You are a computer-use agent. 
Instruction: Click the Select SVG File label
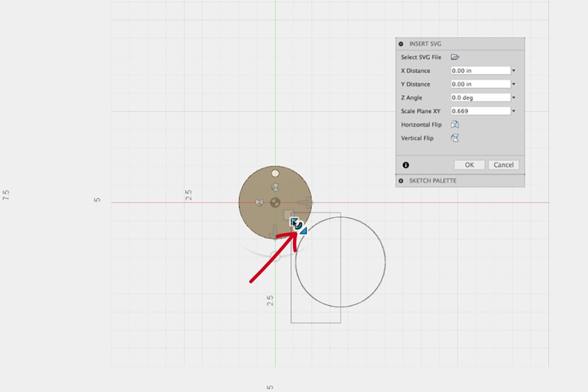click(421, 57)
